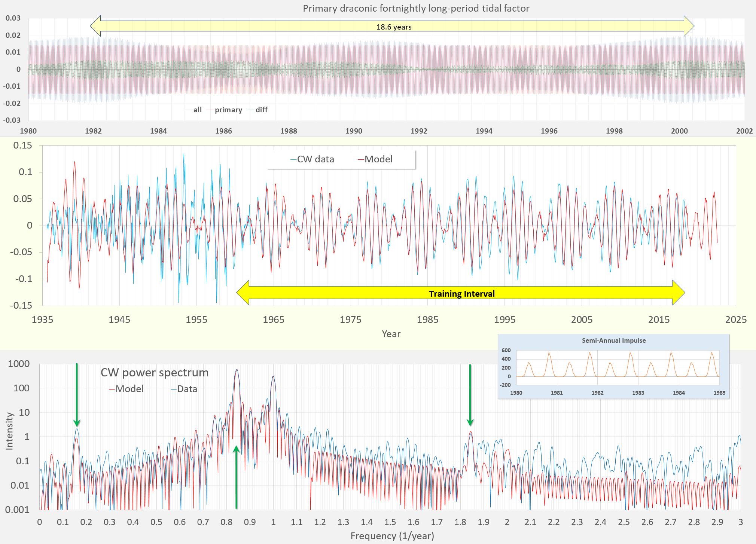Click the 0.9 frequency tick label

point(250,522)
